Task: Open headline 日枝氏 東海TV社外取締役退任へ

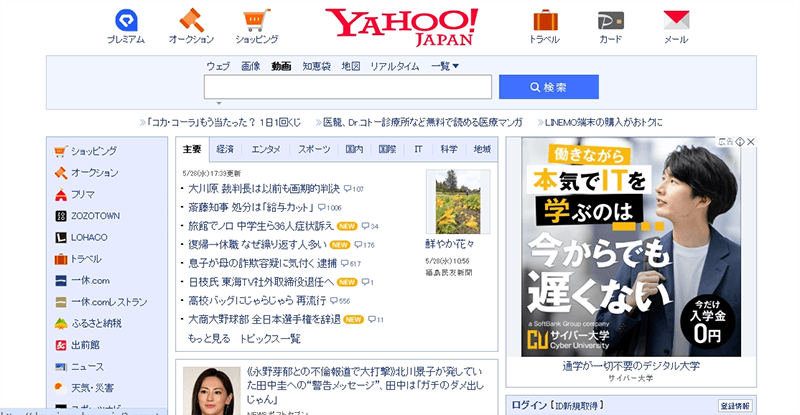Action: coord(261,282)
